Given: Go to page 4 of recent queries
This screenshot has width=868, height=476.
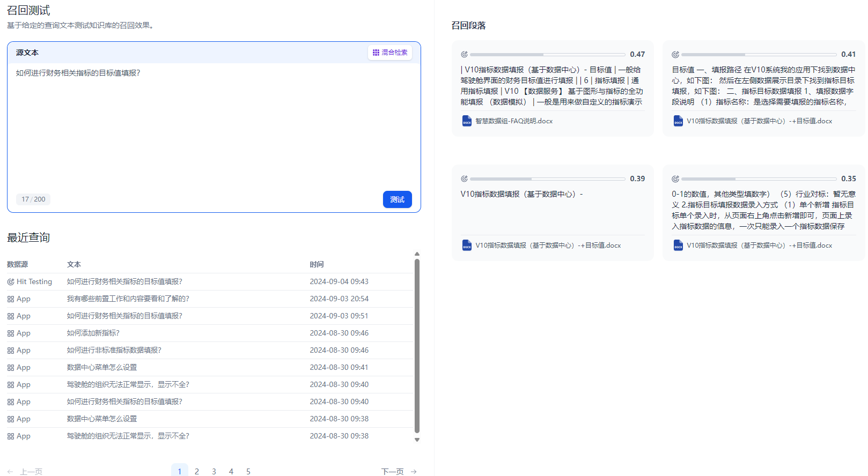Looking at the screenshot, I should click(231, 471).
